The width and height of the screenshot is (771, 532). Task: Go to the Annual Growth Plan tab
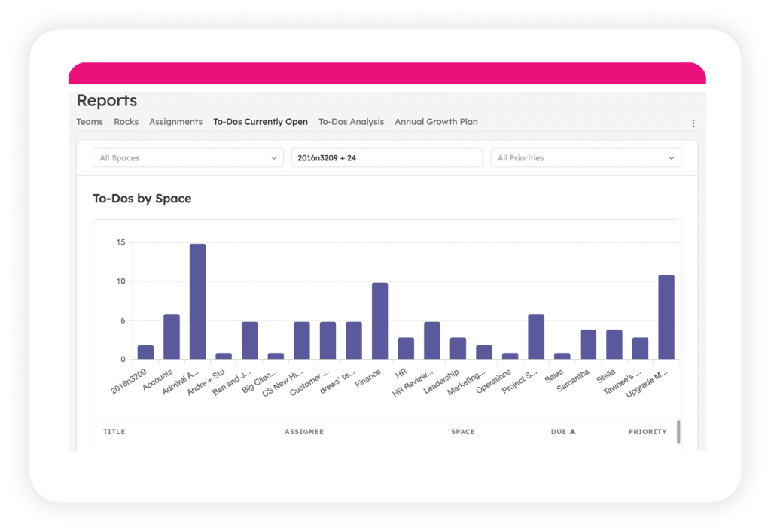pyautogui.click(x=436, y=122)
